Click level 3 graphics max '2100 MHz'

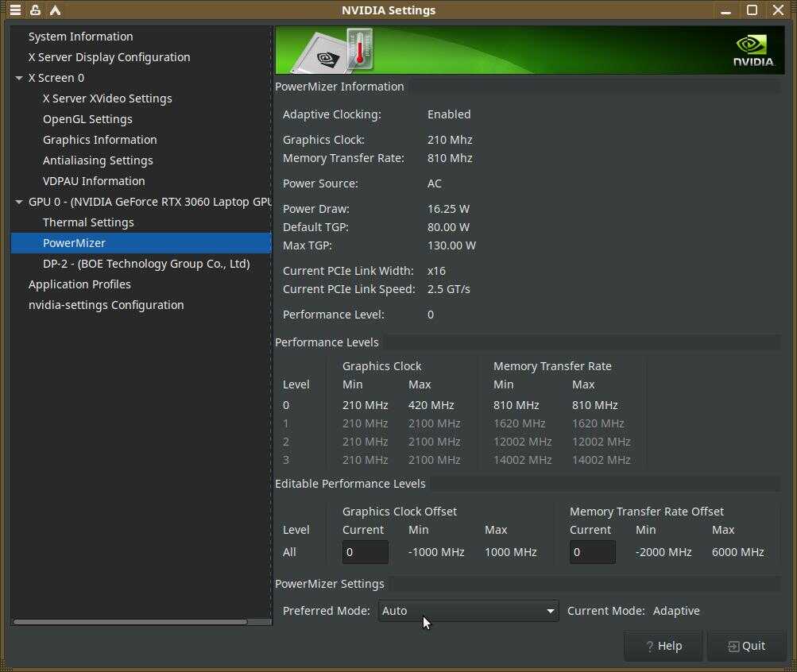[435, 460]
